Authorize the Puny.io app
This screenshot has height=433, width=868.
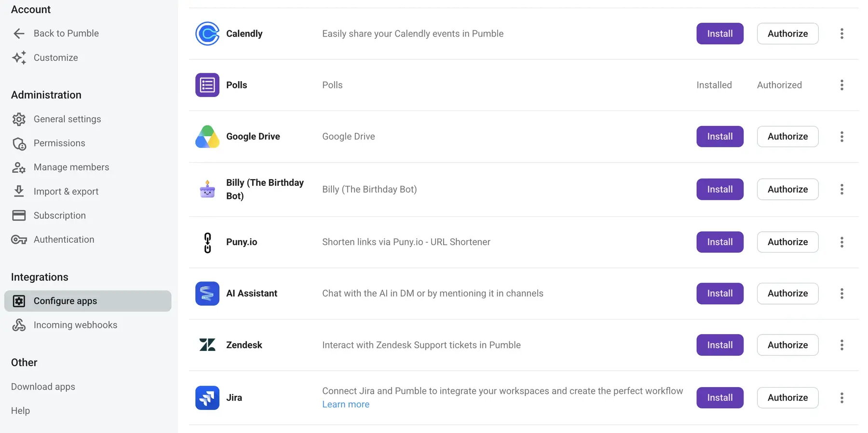coord(787,242)
